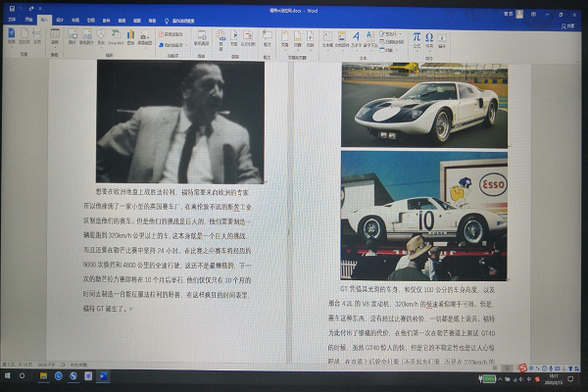
Task: Click the online video (联机视频) icon
Action: click(x=201, y=36)
